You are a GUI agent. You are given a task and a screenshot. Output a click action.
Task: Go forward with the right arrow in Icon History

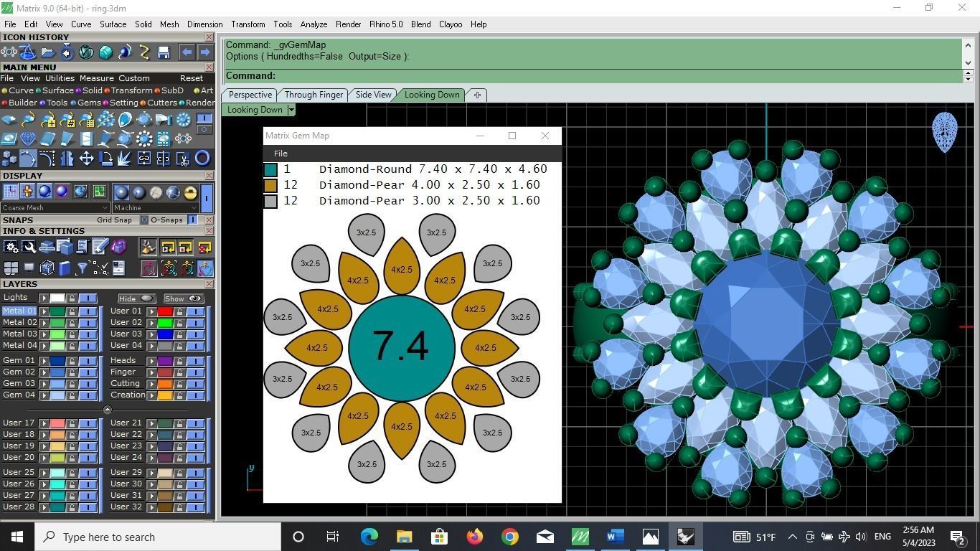tap(205, 52)
